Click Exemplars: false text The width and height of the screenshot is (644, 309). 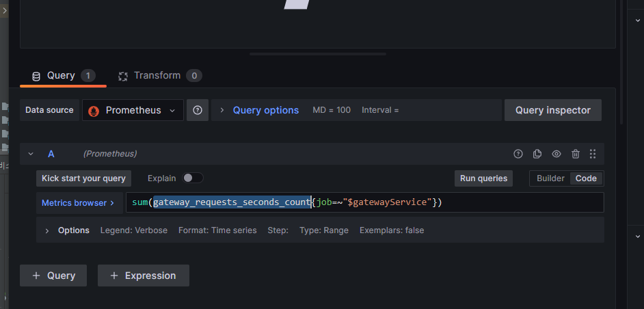click(392, 230)
